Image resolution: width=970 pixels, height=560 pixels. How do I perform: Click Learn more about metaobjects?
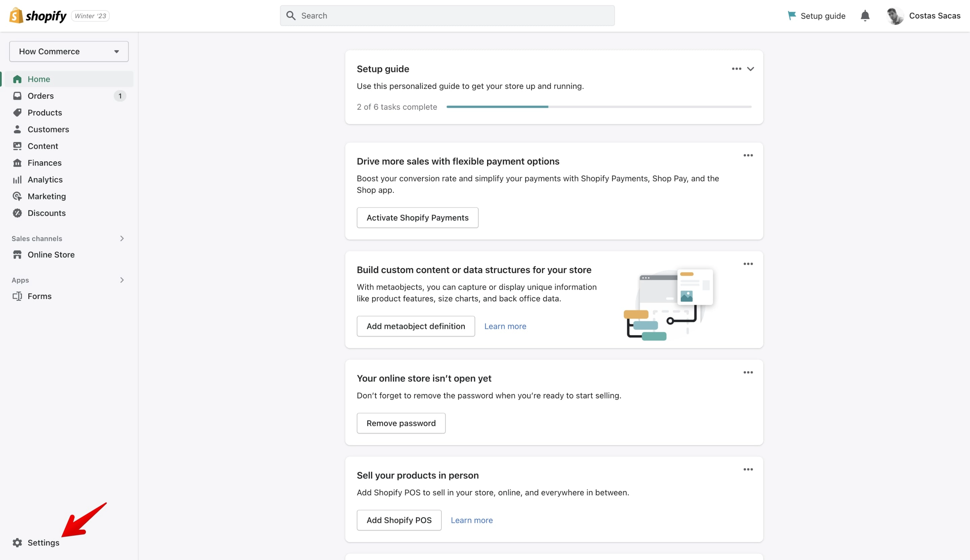505,326
